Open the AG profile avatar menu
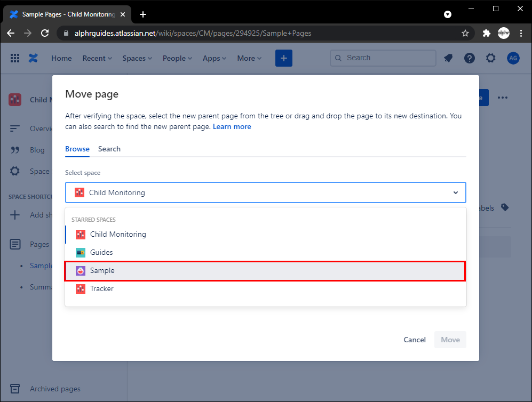This screenshot has width=532, height=402. click(513, 58)
